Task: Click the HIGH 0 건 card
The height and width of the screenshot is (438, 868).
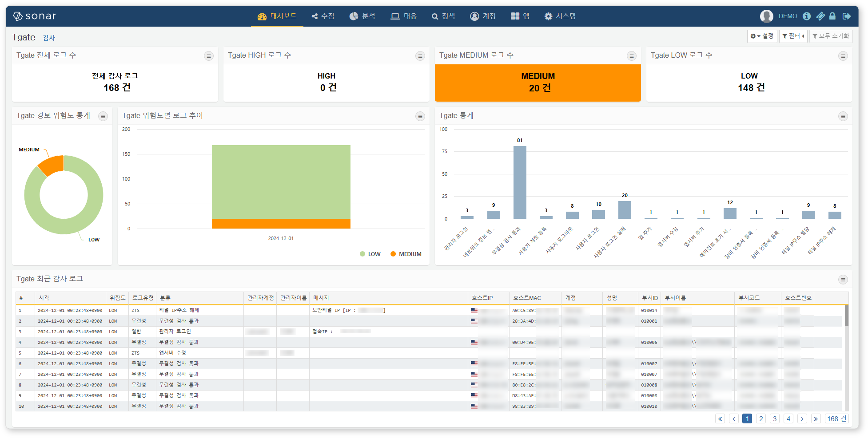Action: click(x=326, y=83)
